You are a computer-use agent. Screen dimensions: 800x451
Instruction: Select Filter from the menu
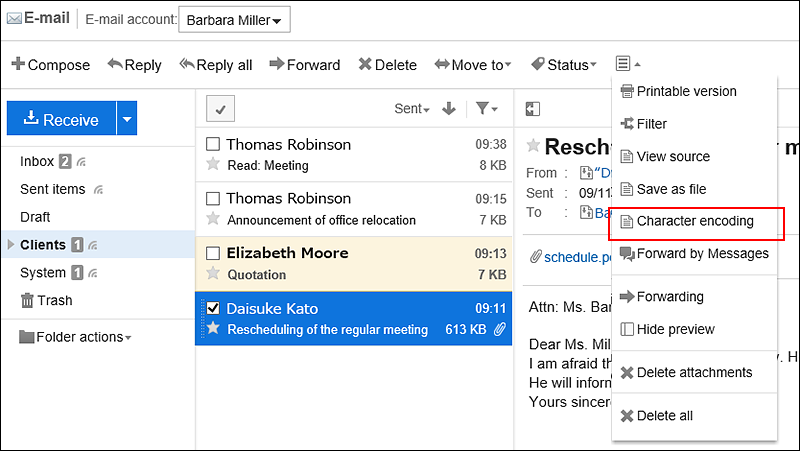(694, 124)
